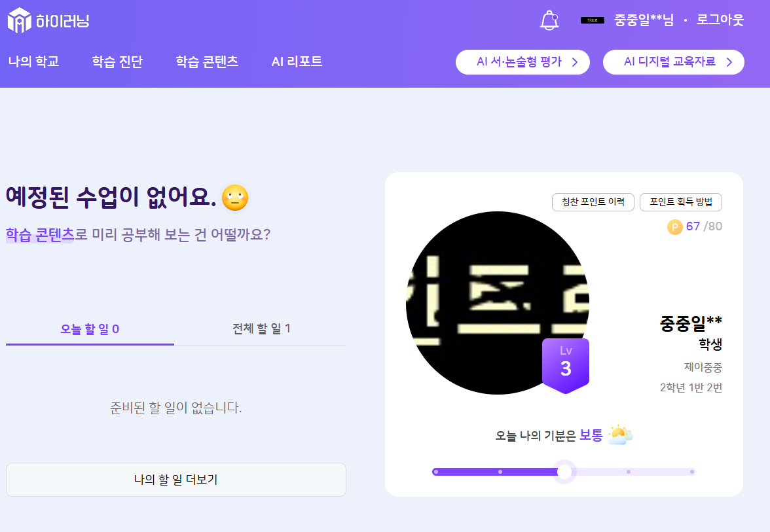Click the weather mood cloud-sun icon
This screenshot has width=770, height=532.
point(620,435)
